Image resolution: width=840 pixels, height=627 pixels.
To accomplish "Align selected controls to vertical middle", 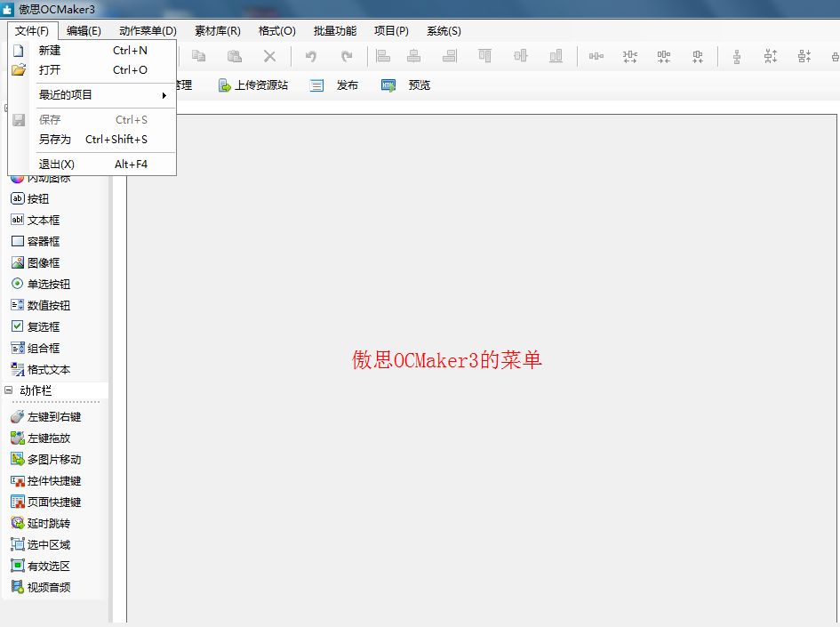I will coord(520,56).
